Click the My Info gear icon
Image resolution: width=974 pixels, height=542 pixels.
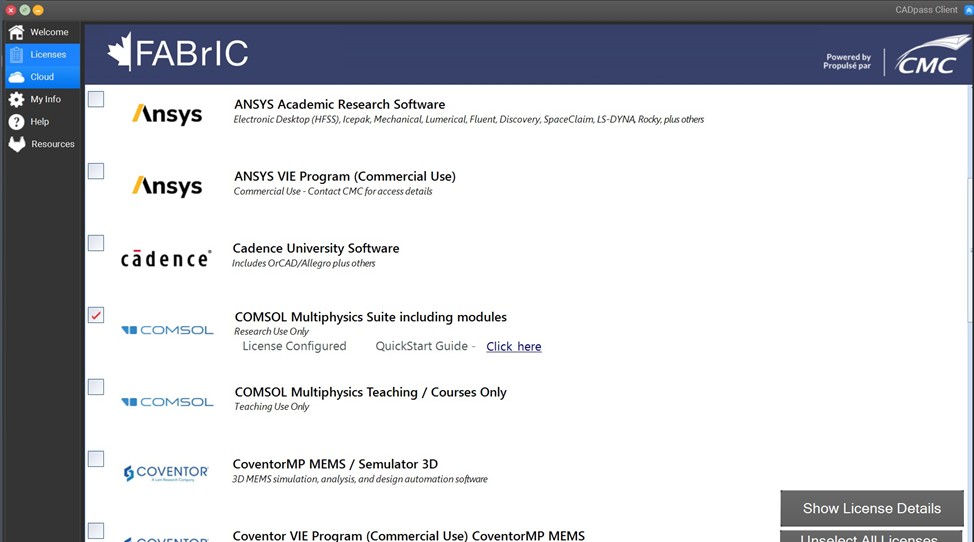(16, 100)
